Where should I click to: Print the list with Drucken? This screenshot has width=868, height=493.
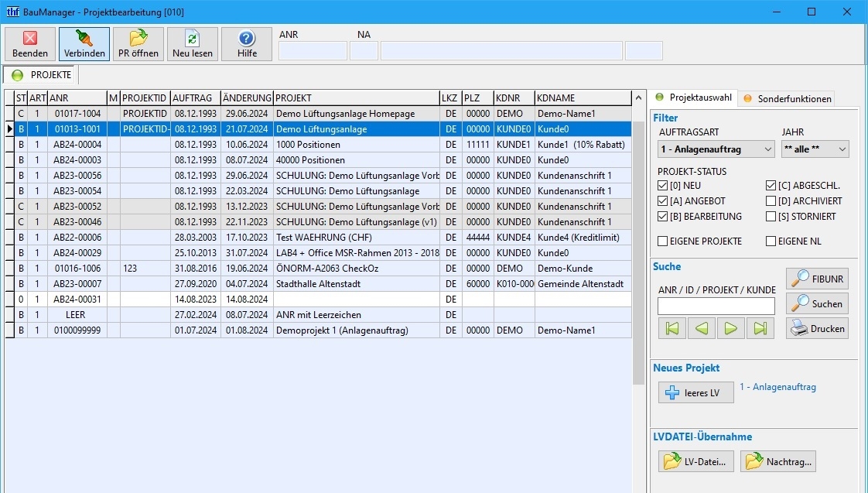click(x=817, y=328)
